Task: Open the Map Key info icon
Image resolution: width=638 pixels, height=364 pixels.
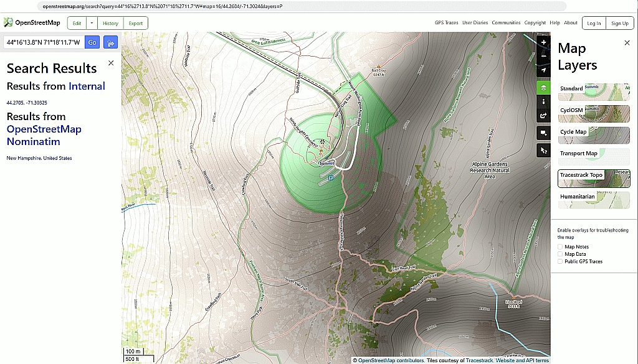Action: [543, 101]
